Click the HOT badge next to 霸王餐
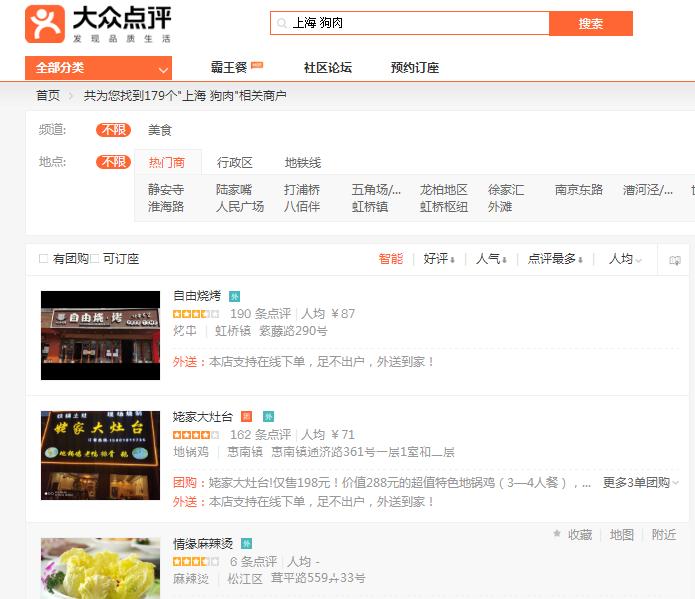The image size is (695, 599). pyautogui.click(x=257, y=65)
